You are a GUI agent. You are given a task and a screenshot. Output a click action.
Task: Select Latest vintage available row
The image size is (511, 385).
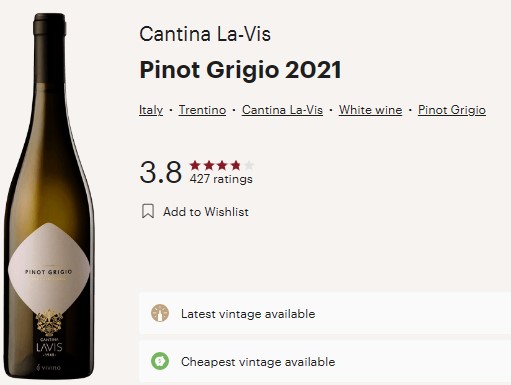[325, 313]
